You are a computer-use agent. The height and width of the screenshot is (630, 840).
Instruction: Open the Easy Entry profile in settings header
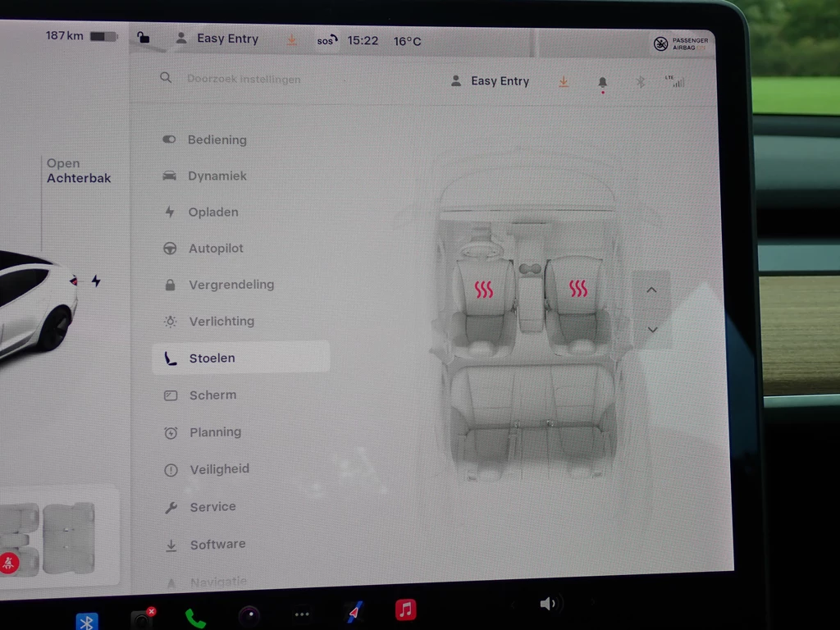[x=491, y=81]
